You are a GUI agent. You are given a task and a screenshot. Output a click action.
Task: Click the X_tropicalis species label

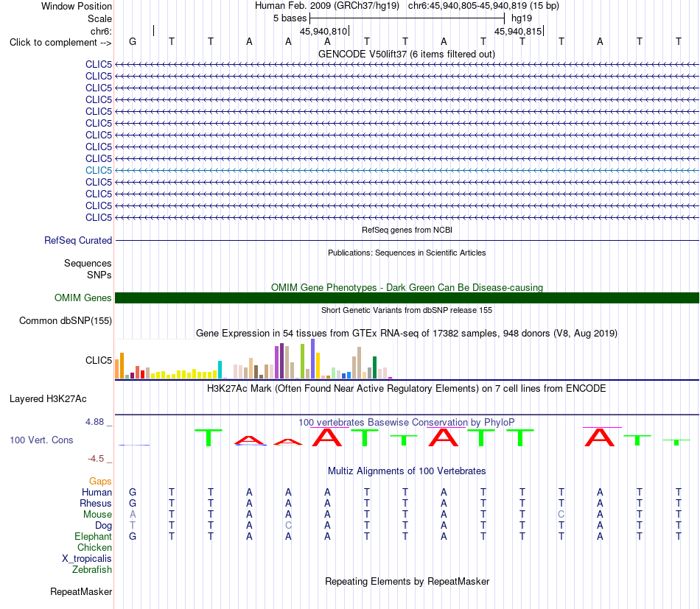[x=87, y=559]
